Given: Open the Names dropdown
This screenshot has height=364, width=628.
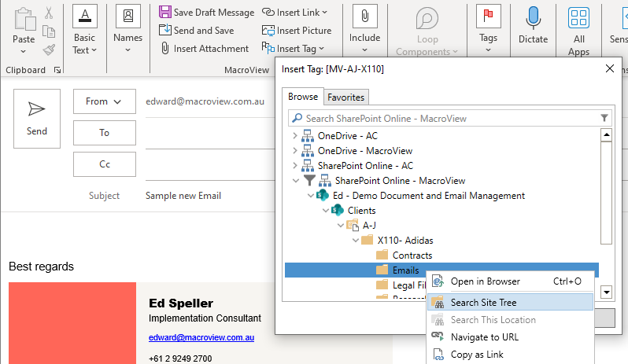Looking at the screenshot, I should coord(127,30).
